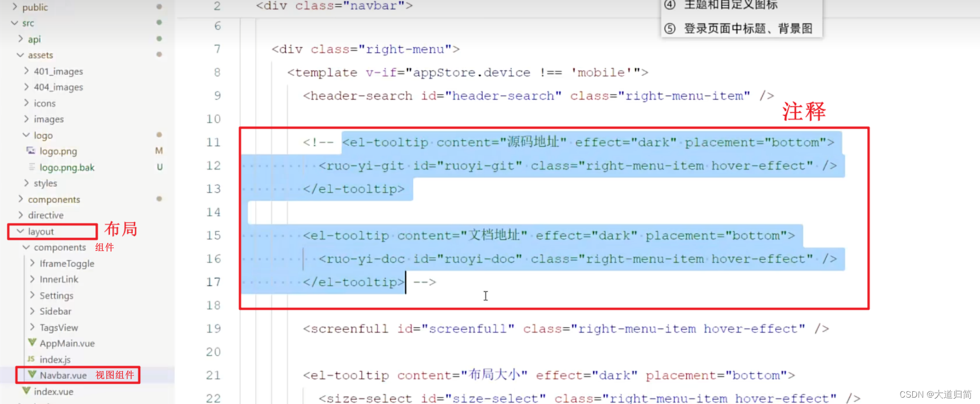Click line number 17 in the gutter
The width and height of the screenshot is (980, 404).
pos(213,282)
